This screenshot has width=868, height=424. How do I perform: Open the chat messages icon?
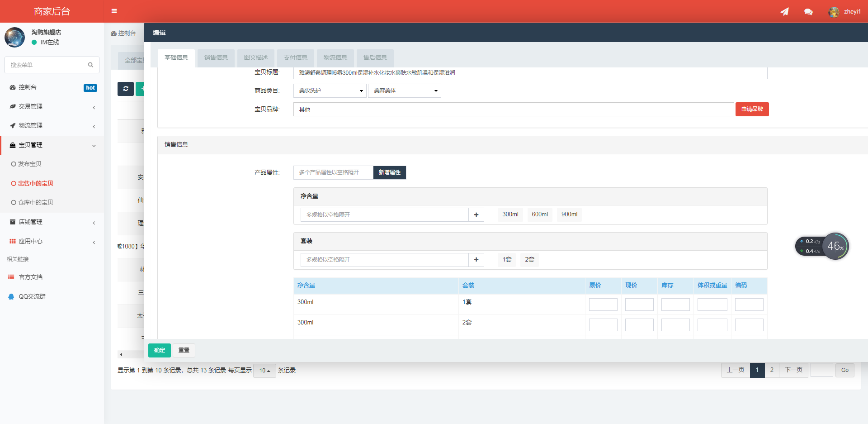(x=808, y=12)
